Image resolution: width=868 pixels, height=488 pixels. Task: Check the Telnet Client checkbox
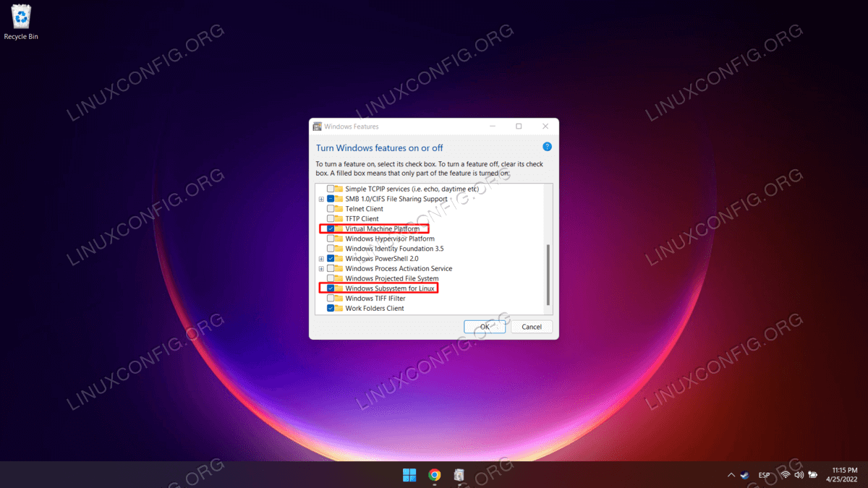331,209
